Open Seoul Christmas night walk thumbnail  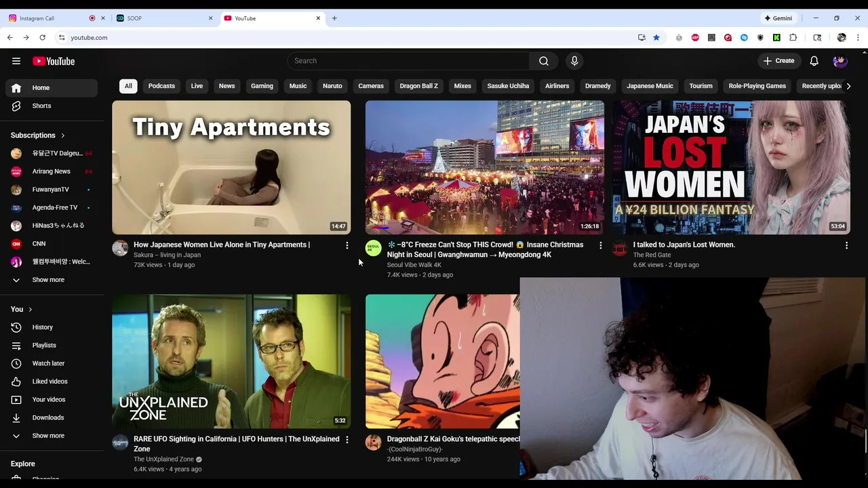[x=484, y=167]
